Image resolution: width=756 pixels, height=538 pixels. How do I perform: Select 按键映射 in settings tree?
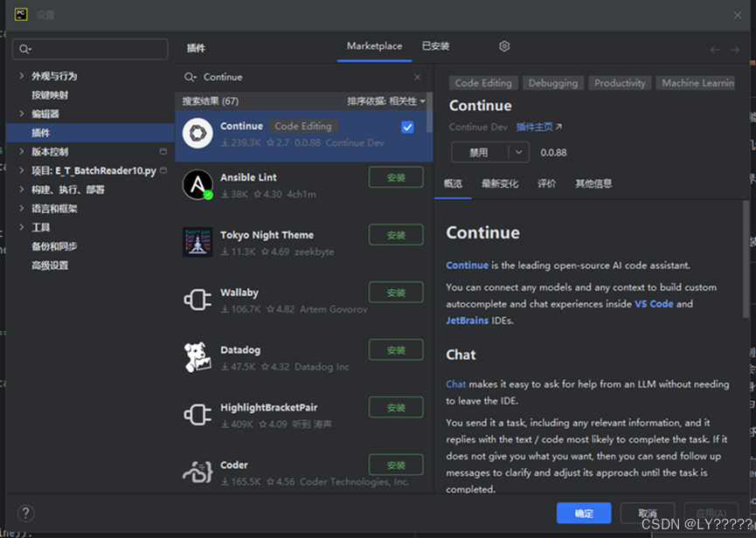tap(50, 95)
